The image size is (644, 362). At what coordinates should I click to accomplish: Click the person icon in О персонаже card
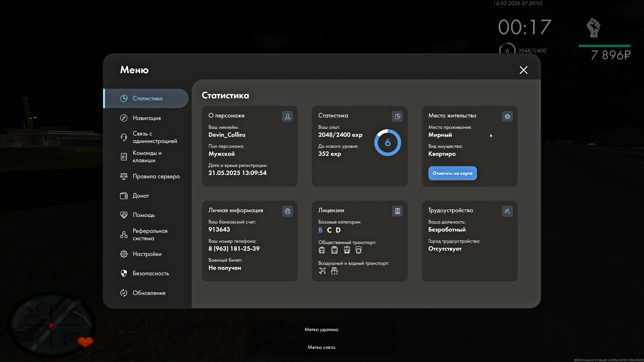[x=287, y=116]
